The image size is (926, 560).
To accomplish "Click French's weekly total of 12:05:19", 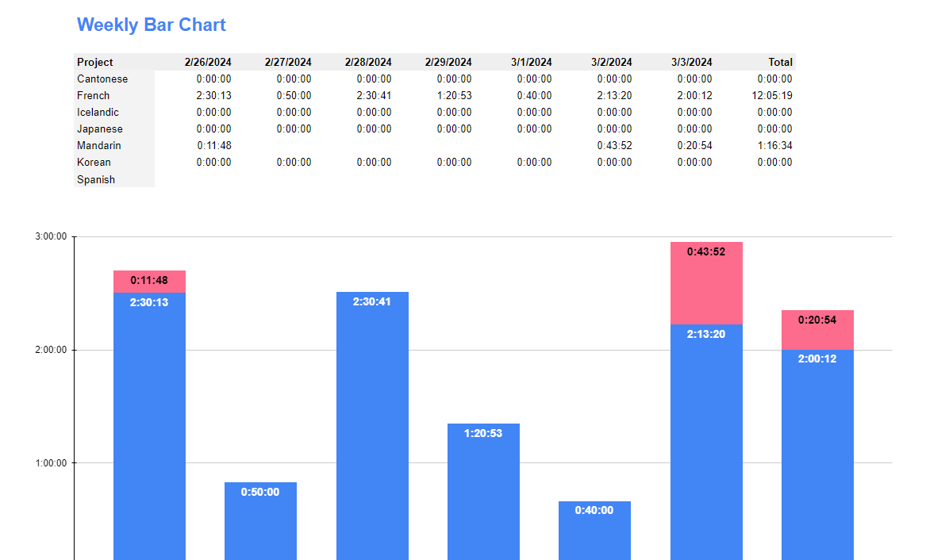I will click(770, 95).
